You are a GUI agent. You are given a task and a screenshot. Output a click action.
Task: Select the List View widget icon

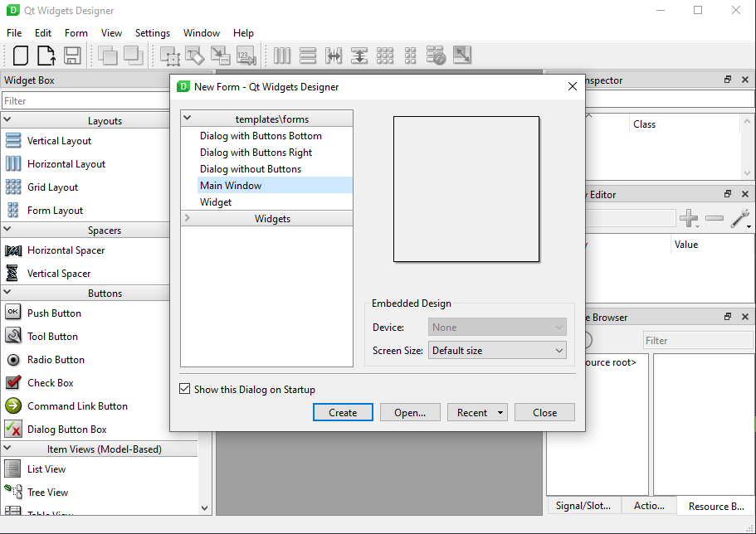coord(12,468)
